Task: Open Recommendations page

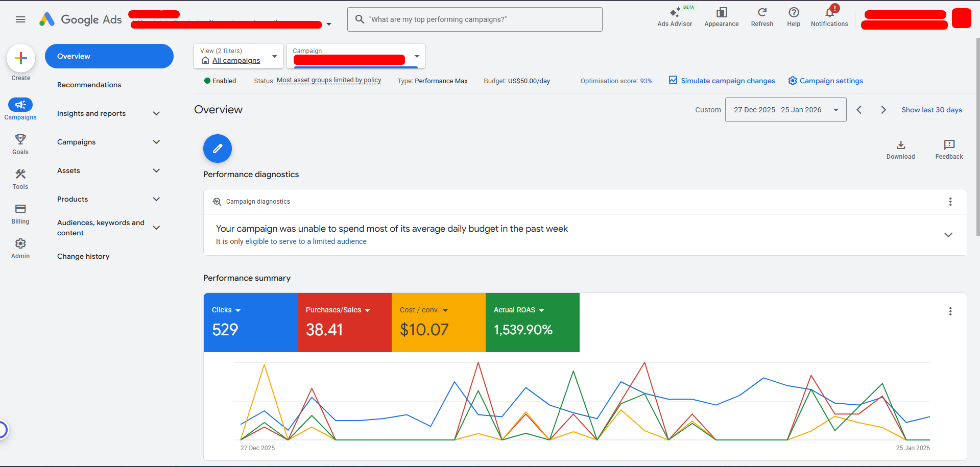Action: (x=89, y=85)
